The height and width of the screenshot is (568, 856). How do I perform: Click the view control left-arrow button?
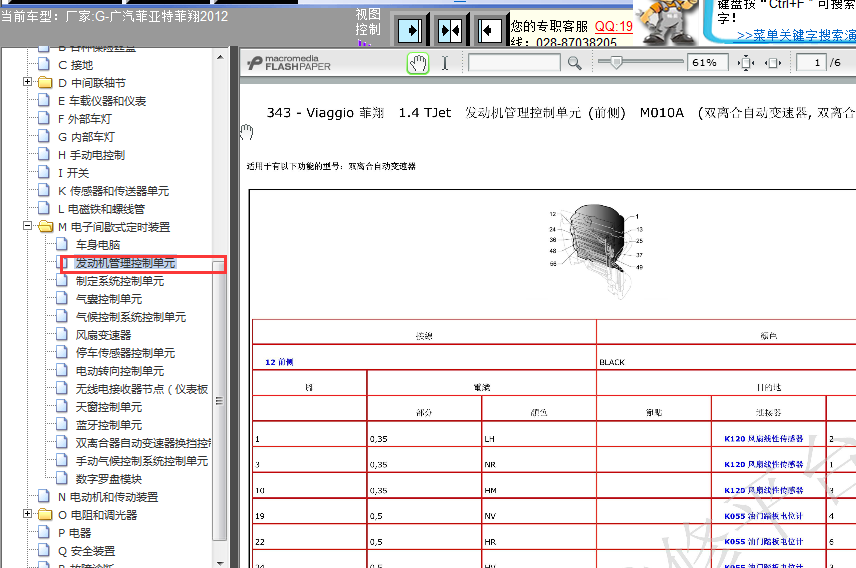tap(489, 31)
